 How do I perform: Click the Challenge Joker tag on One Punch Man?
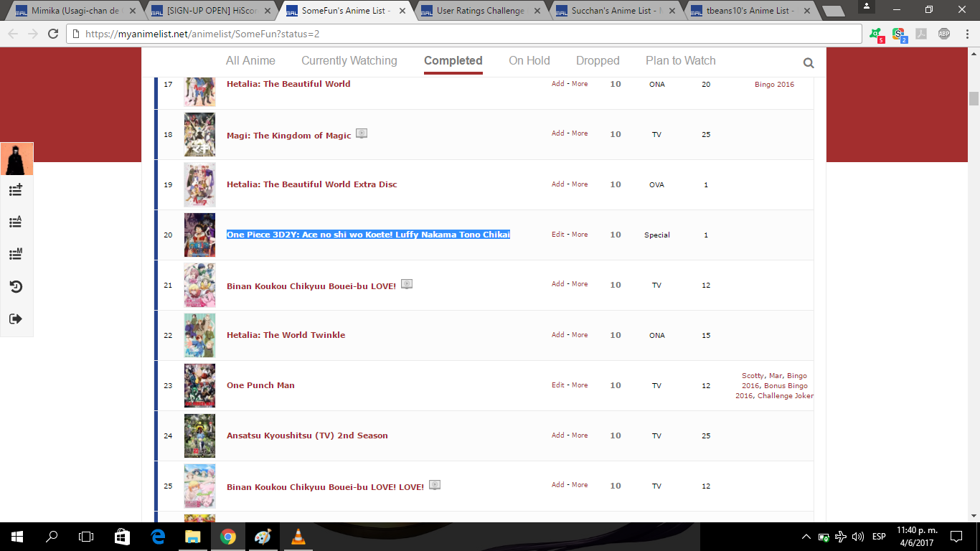[786, 396]
